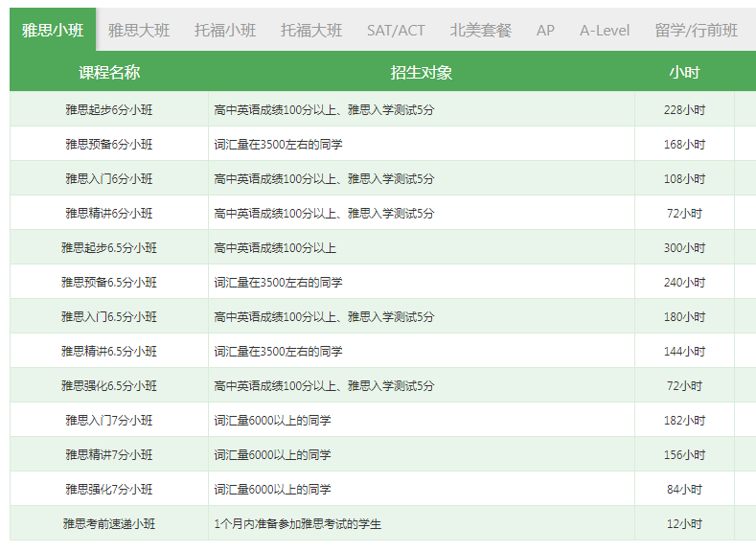756x552 pixels.
Task: Click the AP tab
Action: pyautogui.click(x=545, y=30)
